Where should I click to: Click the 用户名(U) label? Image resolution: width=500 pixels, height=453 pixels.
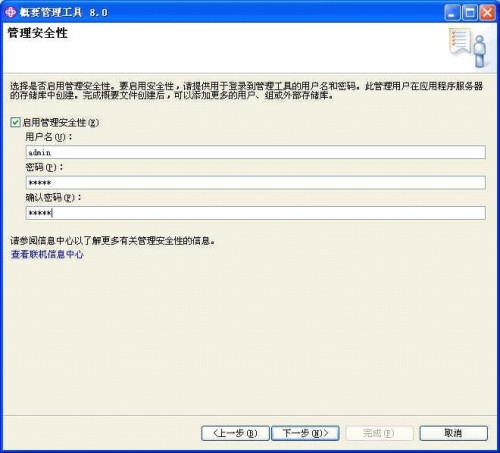[x=49, y=137]
